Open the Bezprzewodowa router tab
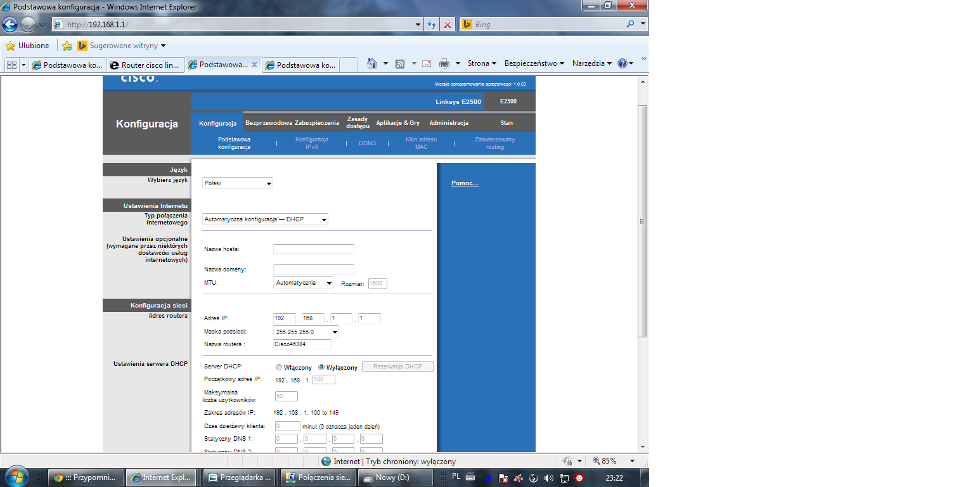Screen dimensions: 980x487 [x=268, y=123]
